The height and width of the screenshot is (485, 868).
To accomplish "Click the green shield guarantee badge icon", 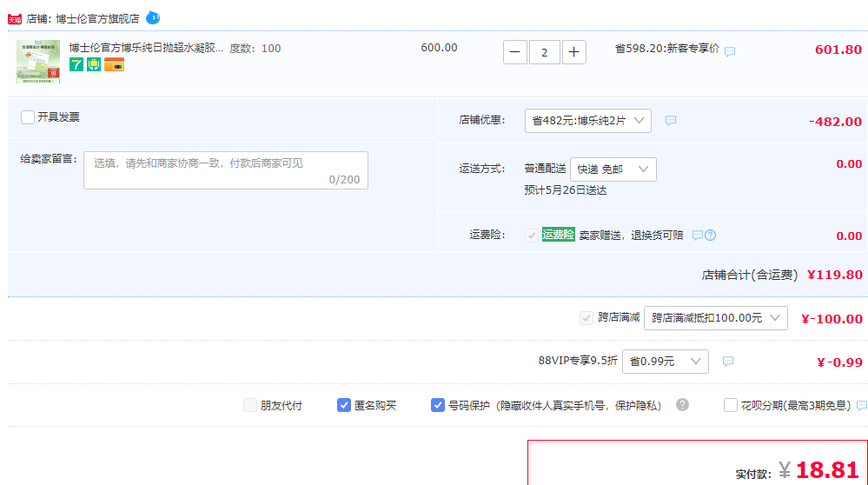I will [x=94, y=65].
